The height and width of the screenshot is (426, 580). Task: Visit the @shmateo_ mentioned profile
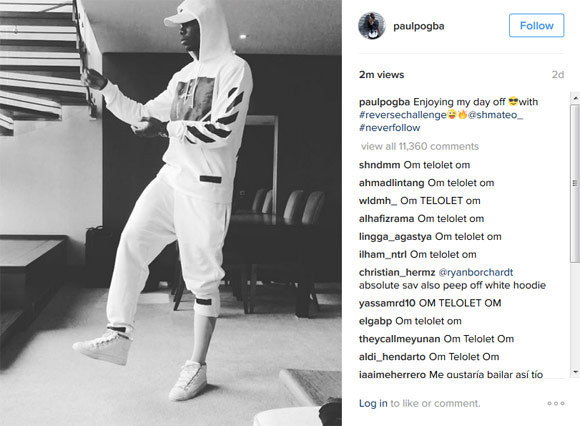coord(495,115)
